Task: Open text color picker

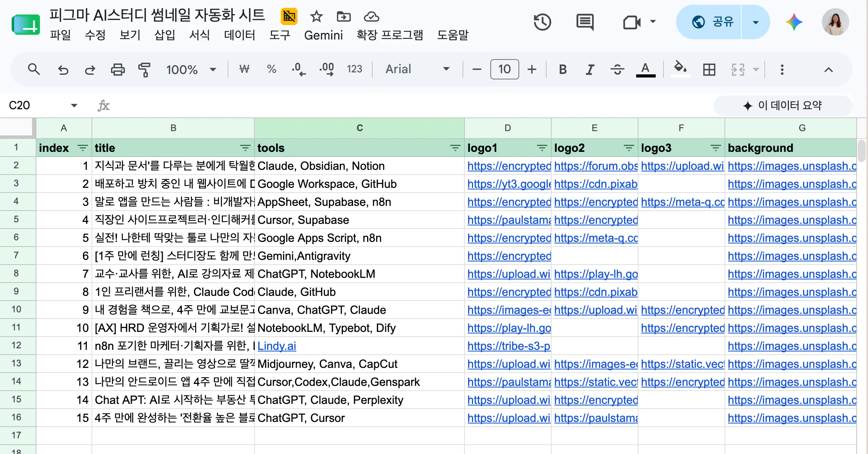Action: point(646,70)
